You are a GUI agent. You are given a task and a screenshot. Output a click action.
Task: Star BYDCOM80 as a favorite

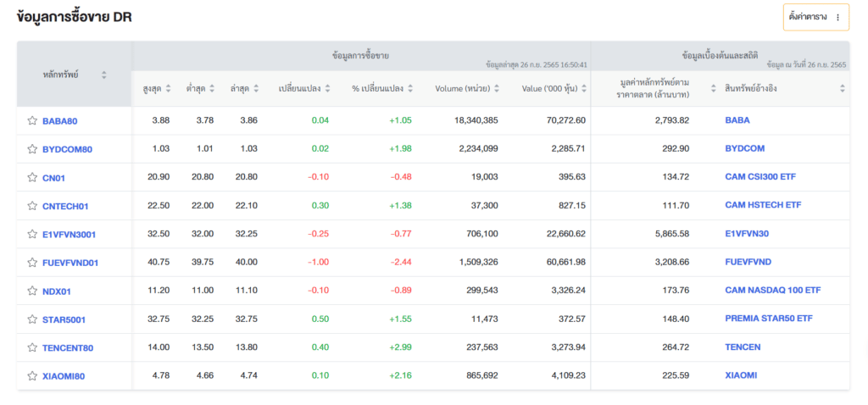(32, 149)
